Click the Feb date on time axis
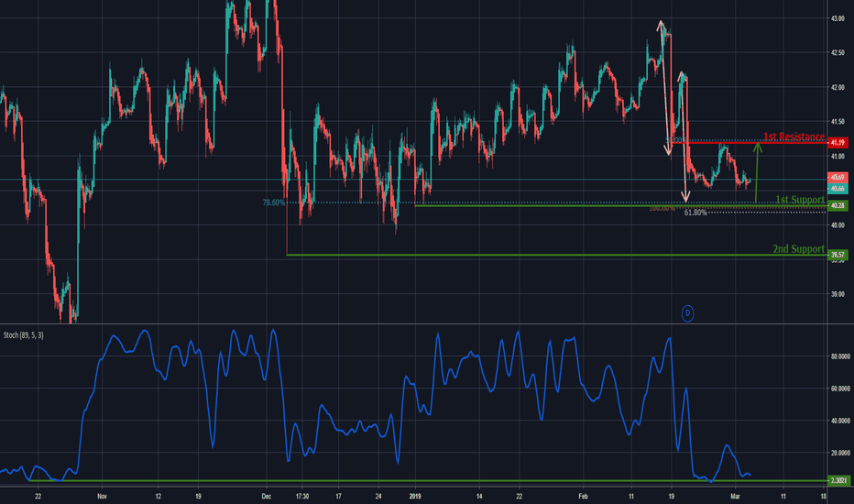 click(x=584, y=497)
